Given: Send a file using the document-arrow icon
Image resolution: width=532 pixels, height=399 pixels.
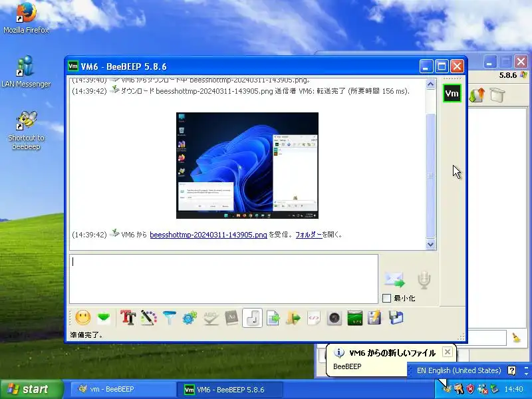Looking at the screenshot, I should (x=273, y=319).
